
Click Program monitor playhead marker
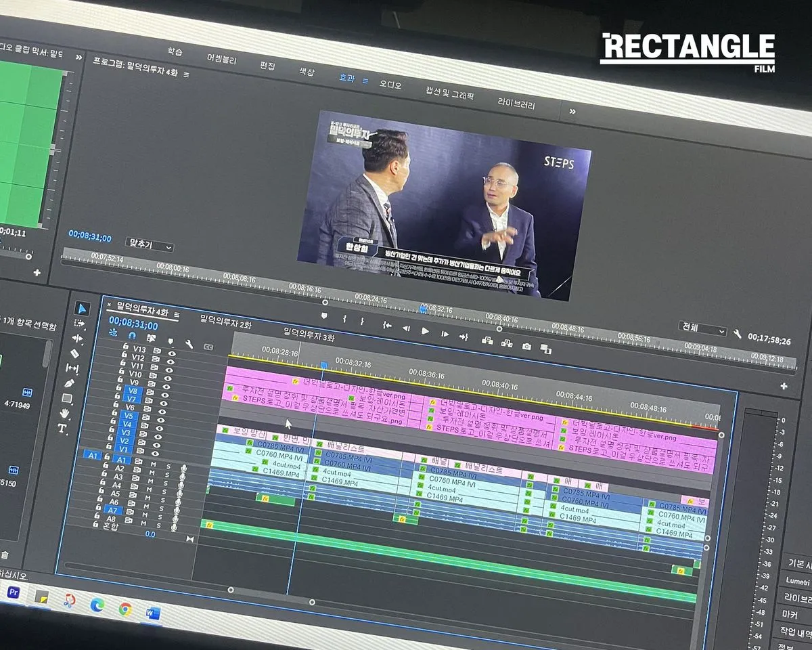pyautogui.click(x=424, y=309)
